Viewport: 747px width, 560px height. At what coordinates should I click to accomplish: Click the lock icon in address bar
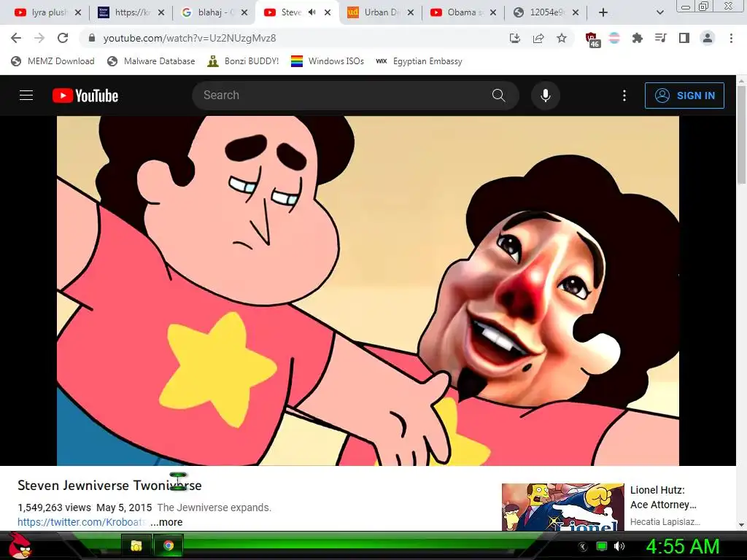(x=92, y=38)
